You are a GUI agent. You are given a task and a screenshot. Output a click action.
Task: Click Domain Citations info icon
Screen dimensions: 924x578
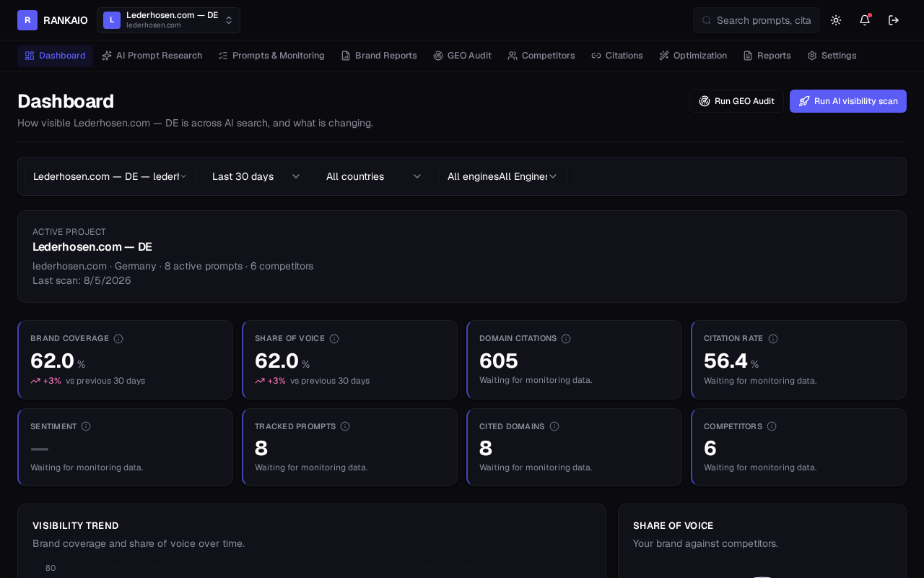566,339
